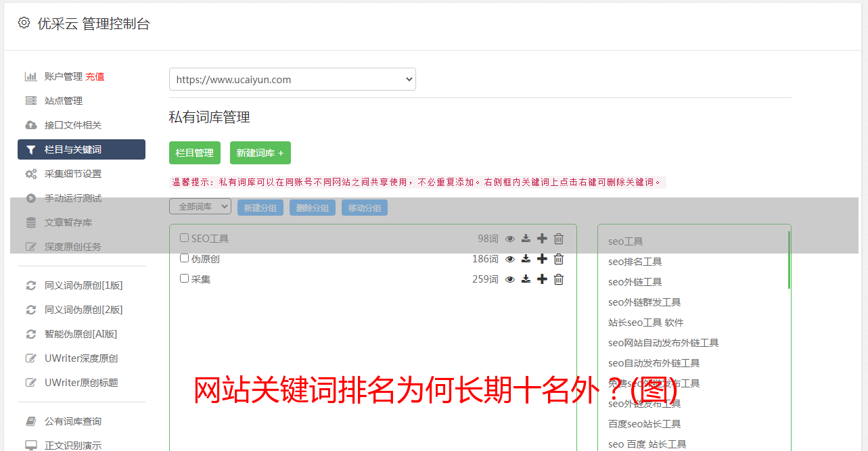Click the bar chart icon for 账户管理
Viewport: 868px width, 451px height.
point(31,76)
